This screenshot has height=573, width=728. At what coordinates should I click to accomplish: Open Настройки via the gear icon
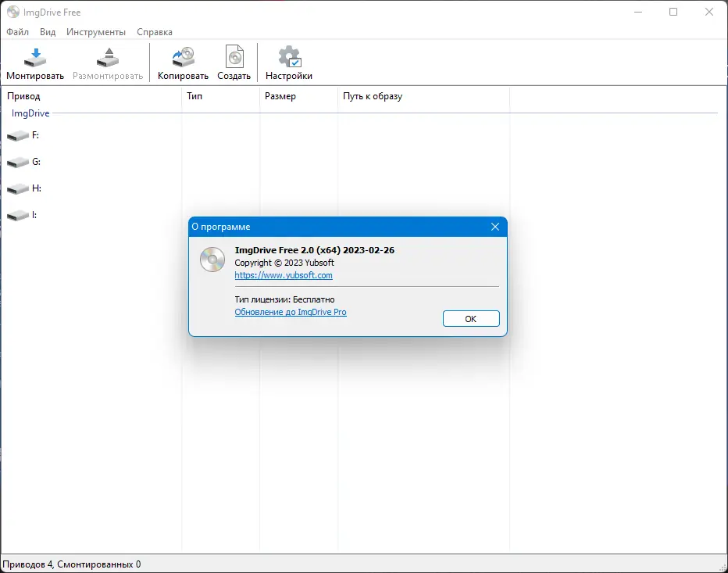coord(289,57)
